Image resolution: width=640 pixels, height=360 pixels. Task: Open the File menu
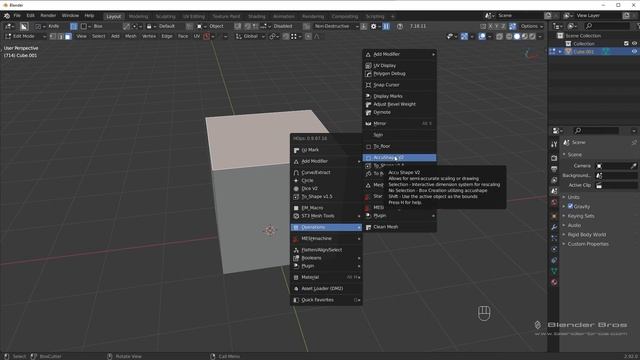[17, 16]
